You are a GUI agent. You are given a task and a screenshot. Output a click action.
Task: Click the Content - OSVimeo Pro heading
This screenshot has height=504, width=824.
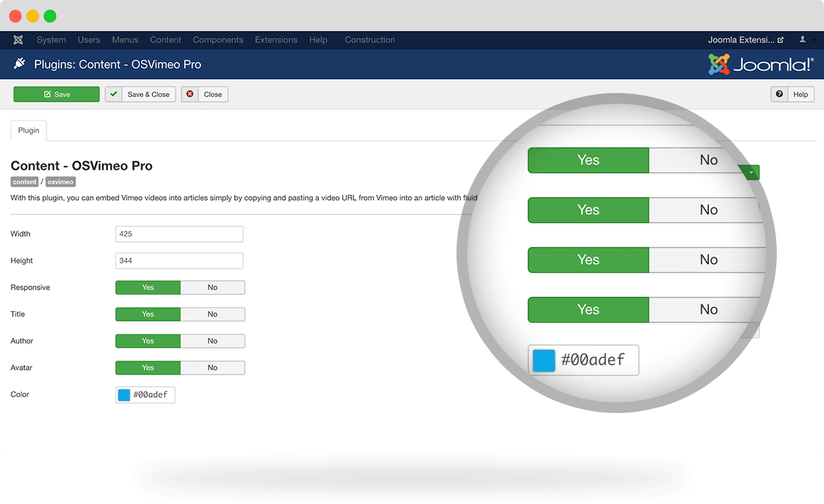coord(82,166)
